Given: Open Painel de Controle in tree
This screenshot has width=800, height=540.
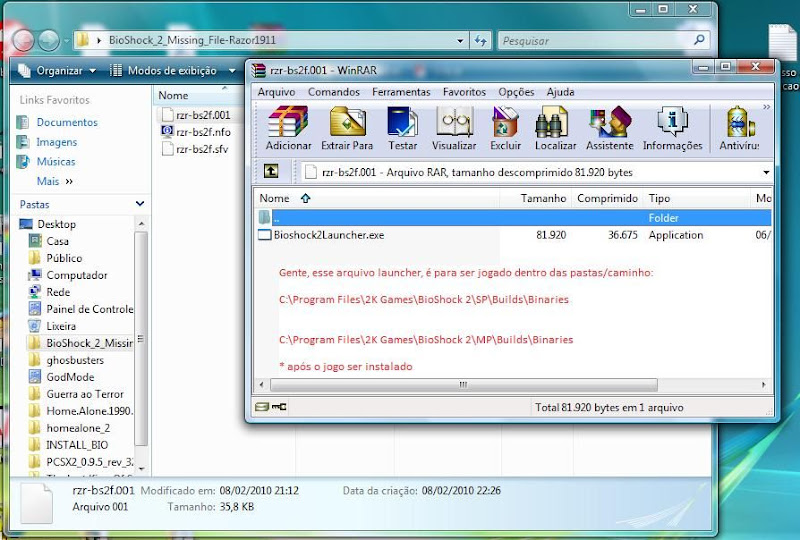Looking at the screenshot, I should (x=89, y=309).
